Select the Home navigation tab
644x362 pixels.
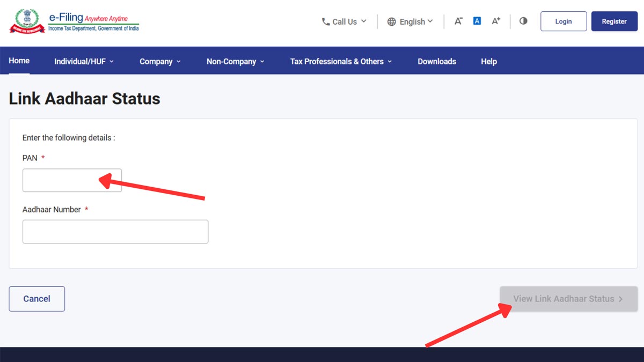pyautogui.click(x=19, y=61)
